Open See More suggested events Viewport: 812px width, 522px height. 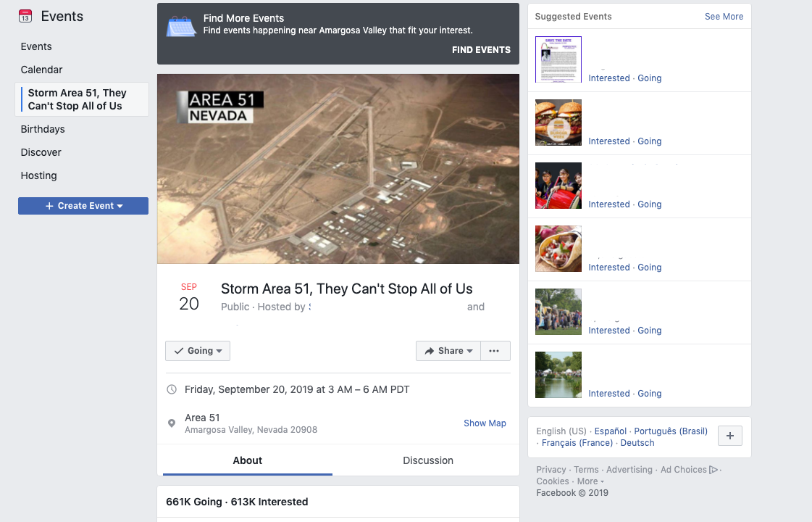pos(724,17)
